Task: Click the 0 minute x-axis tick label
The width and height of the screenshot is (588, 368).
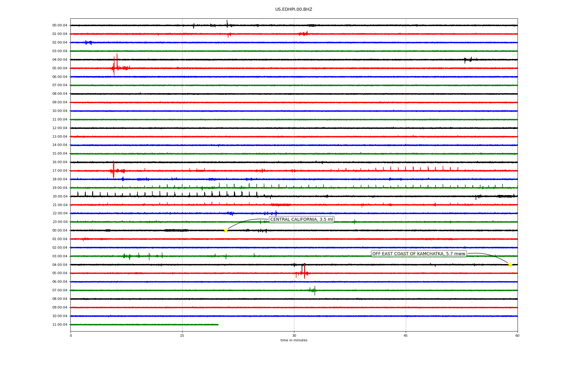Action: [71, 335]
